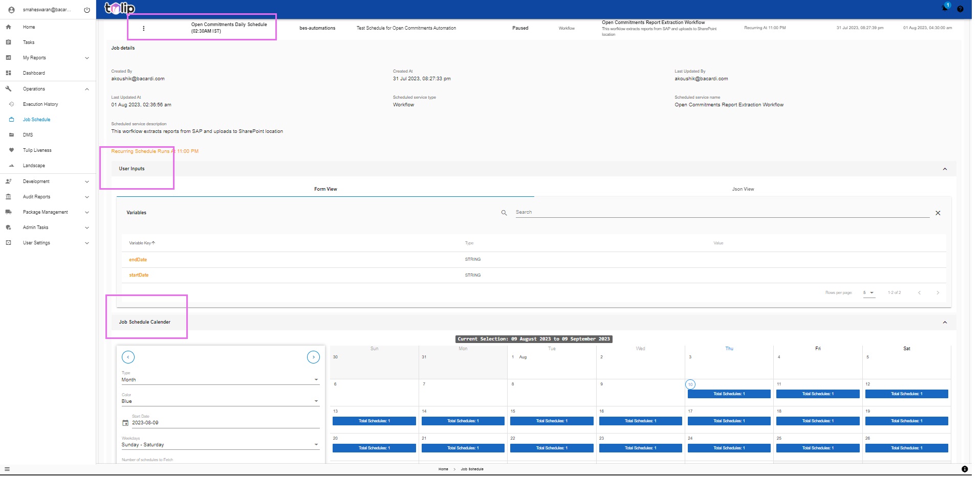Click the info icon at bottom right
980x478 pixels.
(x=965, y=469)
